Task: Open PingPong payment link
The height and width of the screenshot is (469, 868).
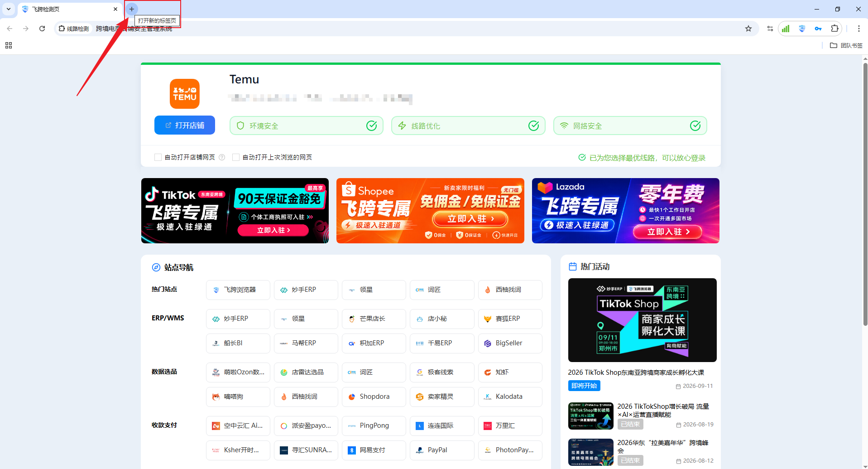Action: [374, 426]
